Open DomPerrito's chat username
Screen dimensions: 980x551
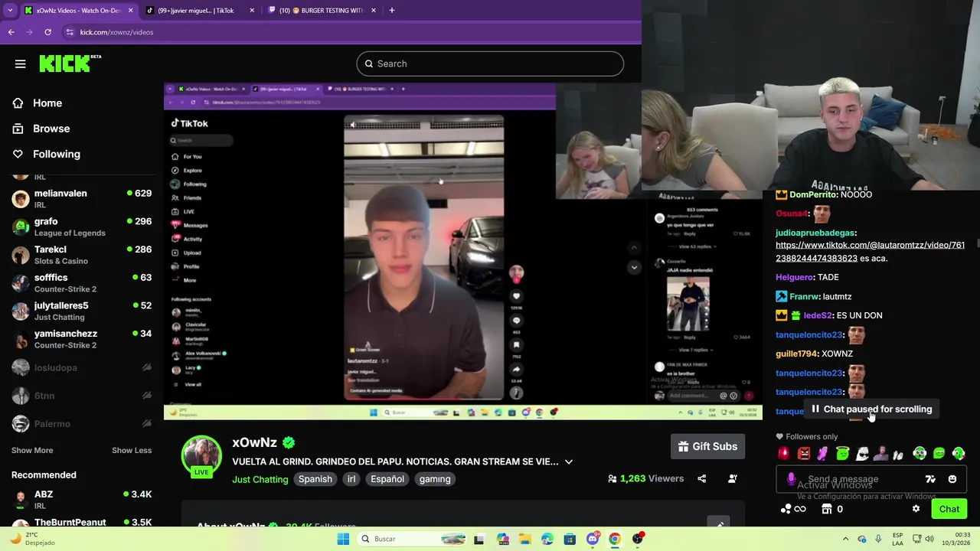pyautogui.click(x=814, y=194)
